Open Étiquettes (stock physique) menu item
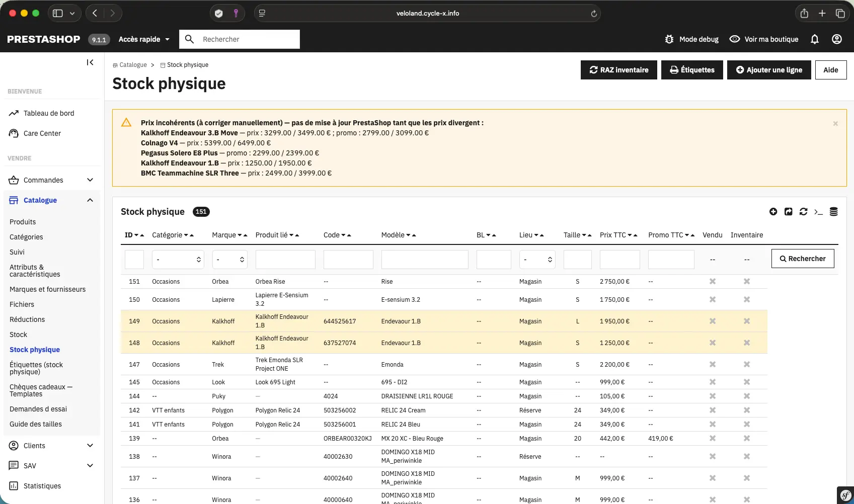This screenshot has height=504, width=854. pos(36,368)
